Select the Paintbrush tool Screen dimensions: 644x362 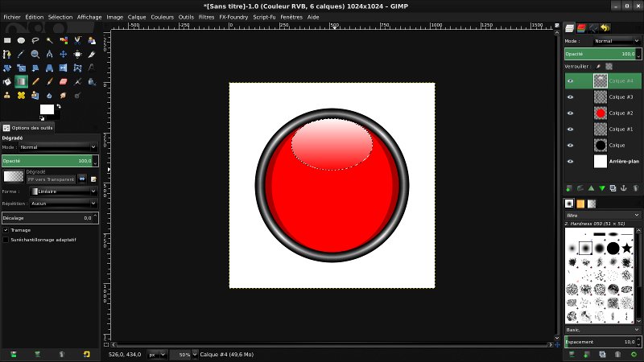point(49,82)
